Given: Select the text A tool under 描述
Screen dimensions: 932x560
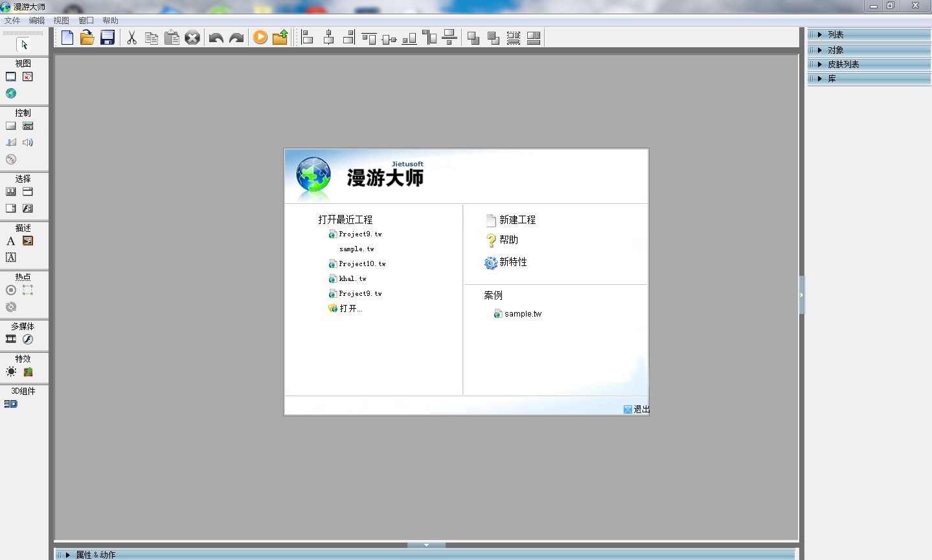Looking at the screenshot, I should pos(11,241).
